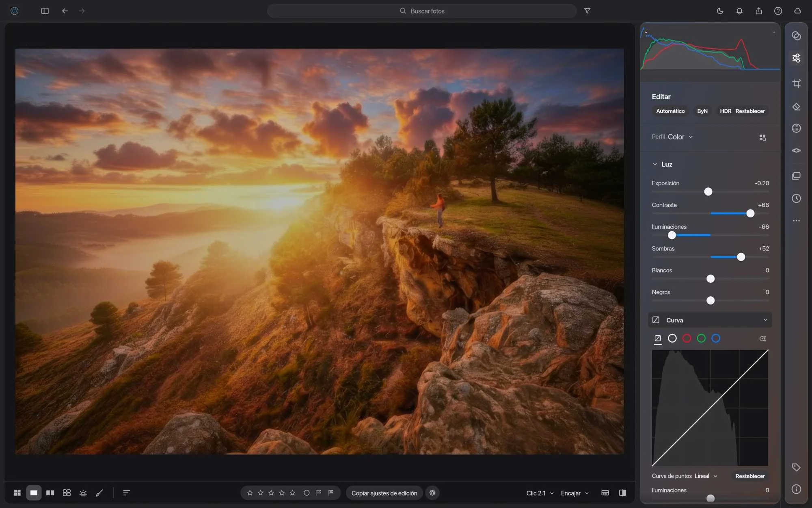
Task: Open the Masking tool icon
Action: [x=796, y=128]
